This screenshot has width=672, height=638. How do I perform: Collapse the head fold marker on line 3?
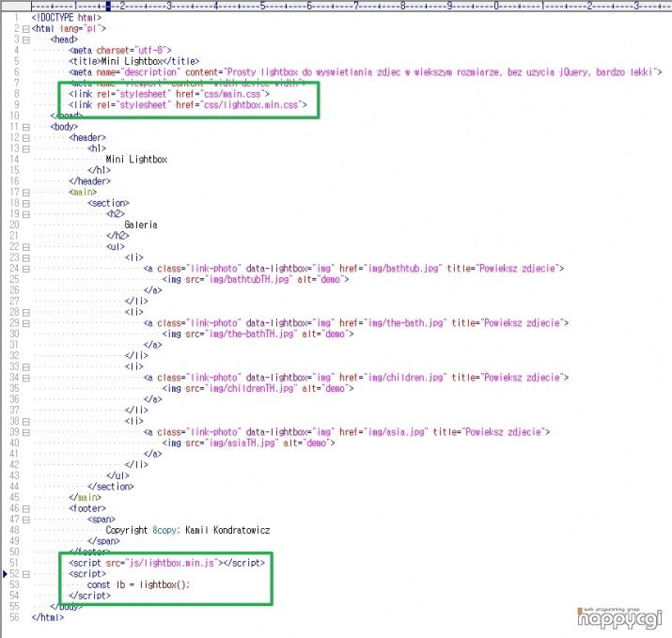click(25, 39)
